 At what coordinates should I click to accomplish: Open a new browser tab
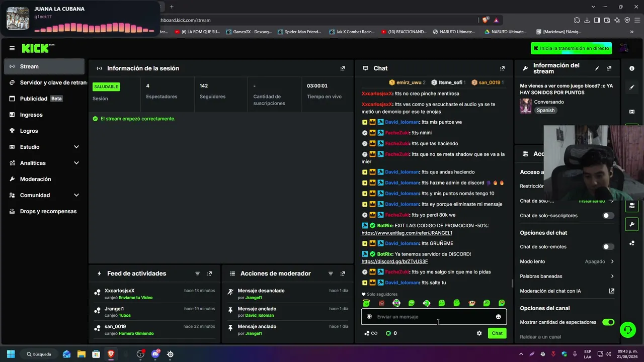pyautogui.click(x=172, y=7)
